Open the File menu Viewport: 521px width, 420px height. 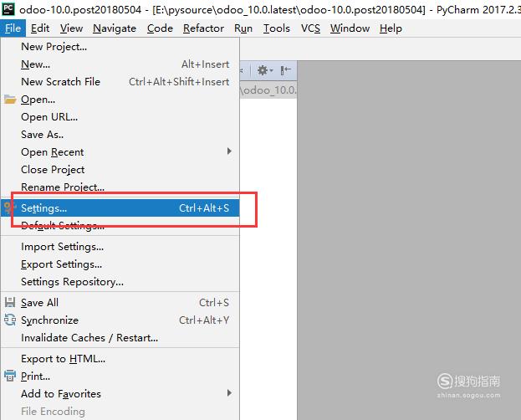pyautogui.click(x=13, y=28)
